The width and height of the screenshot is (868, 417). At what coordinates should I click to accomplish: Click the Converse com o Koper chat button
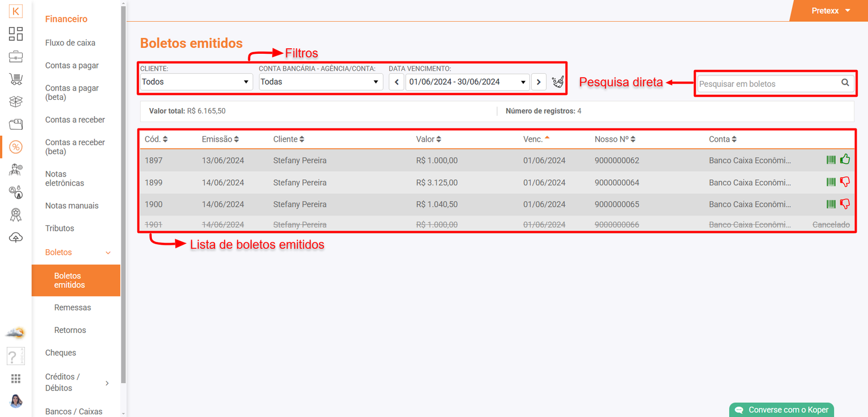point(781,410)
